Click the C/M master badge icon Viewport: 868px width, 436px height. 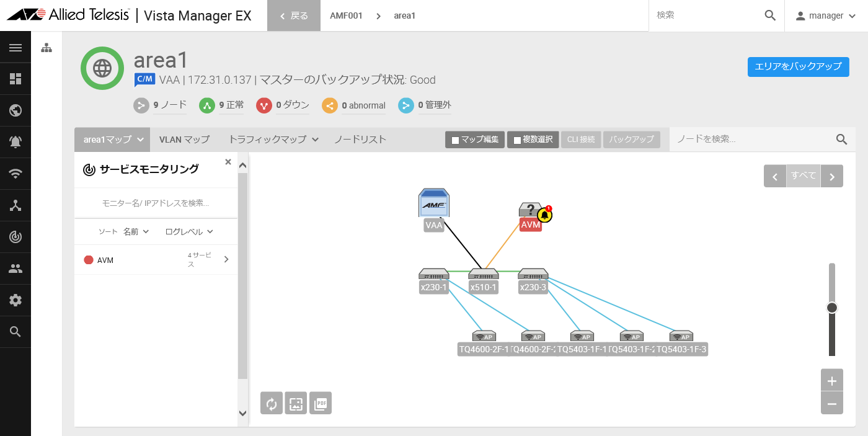tap(144, 79)
